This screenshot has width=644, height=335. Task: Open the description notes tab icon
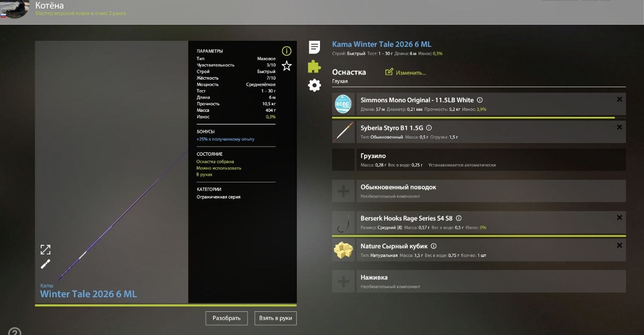314,47
